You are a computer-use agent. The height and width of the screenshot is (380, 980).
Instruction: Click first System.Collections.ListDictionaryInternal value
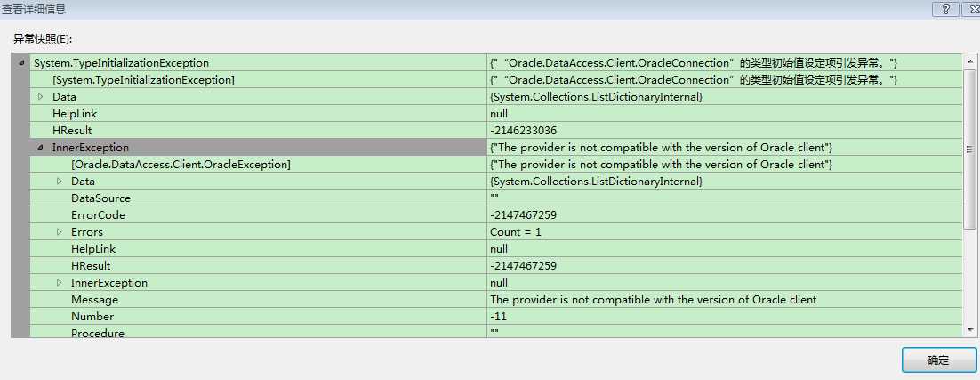(x=597, y=97)
